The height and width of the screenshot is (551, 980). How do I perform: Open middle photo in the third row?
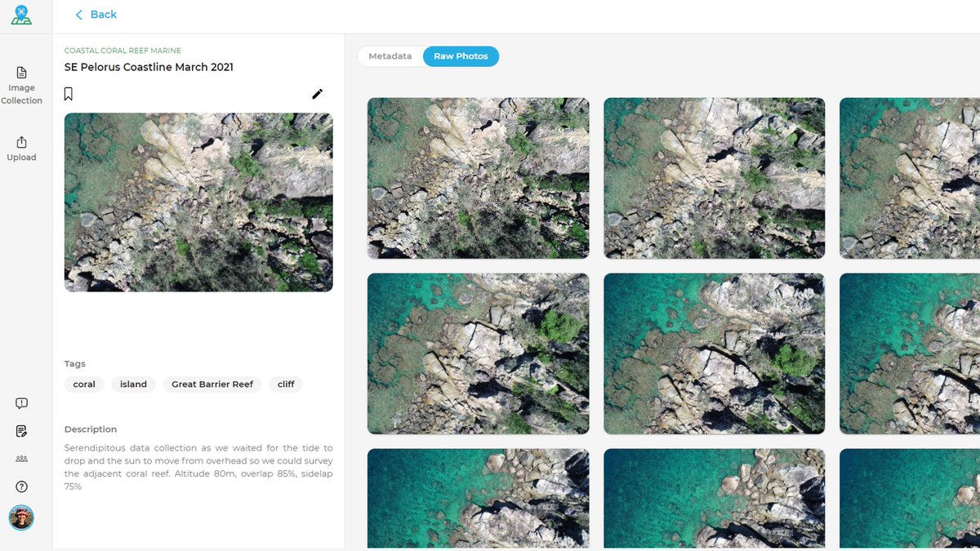click(715, 498)
